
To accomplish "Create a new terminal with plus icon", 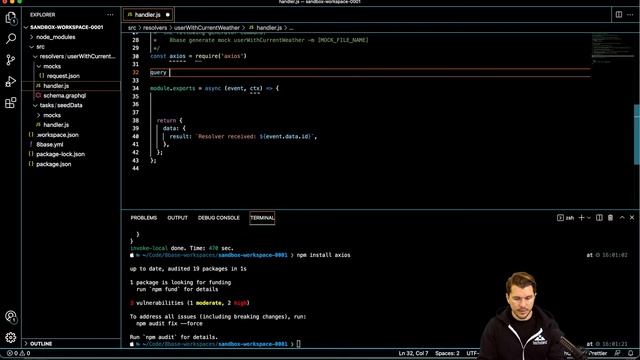I will [581, 218].
